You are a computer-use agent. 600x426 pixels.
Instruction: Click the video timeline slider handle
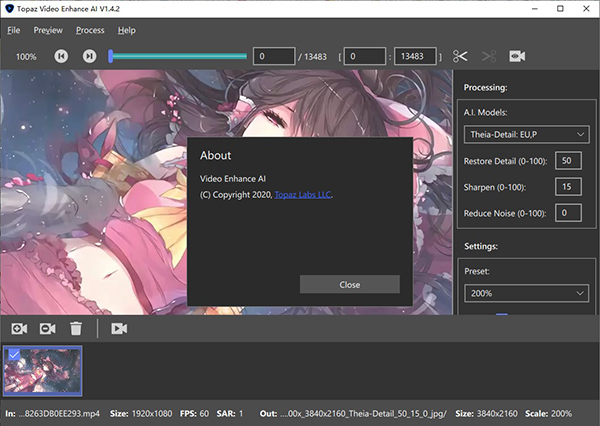112,57
